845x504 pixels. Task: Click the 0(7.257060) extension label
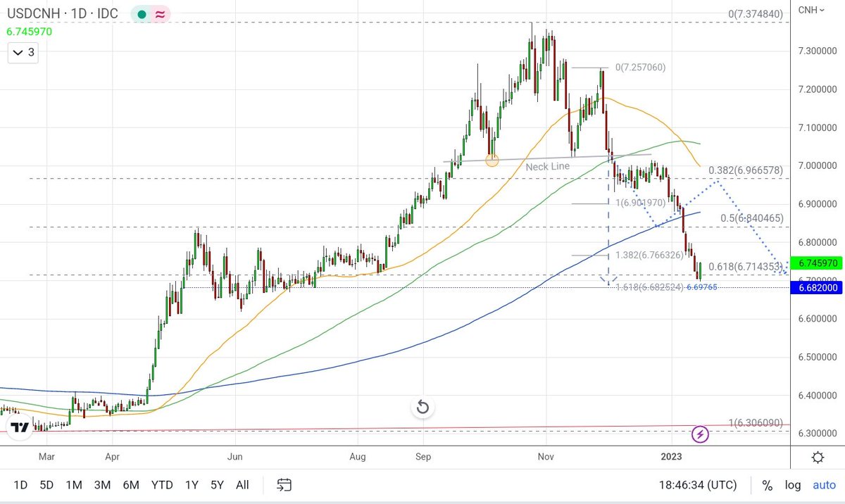pyautogui.click(x=640, y=68)
